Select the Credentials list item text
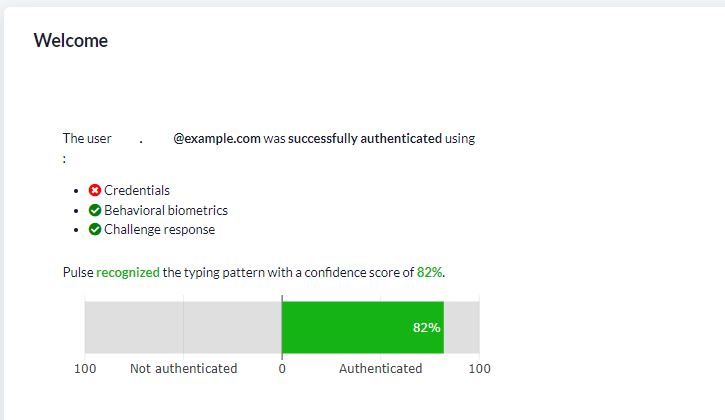This screenshot has height=420, width=725. (x=137, y=190)
